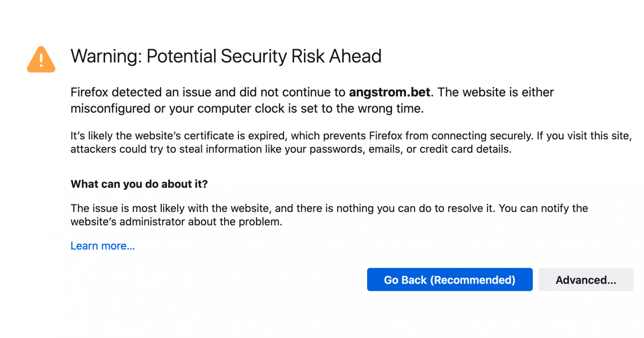This screenshot has width=644, height=338.
Task: Select the bold angstrom.bet domain name
Action: [x=389, y=92]
